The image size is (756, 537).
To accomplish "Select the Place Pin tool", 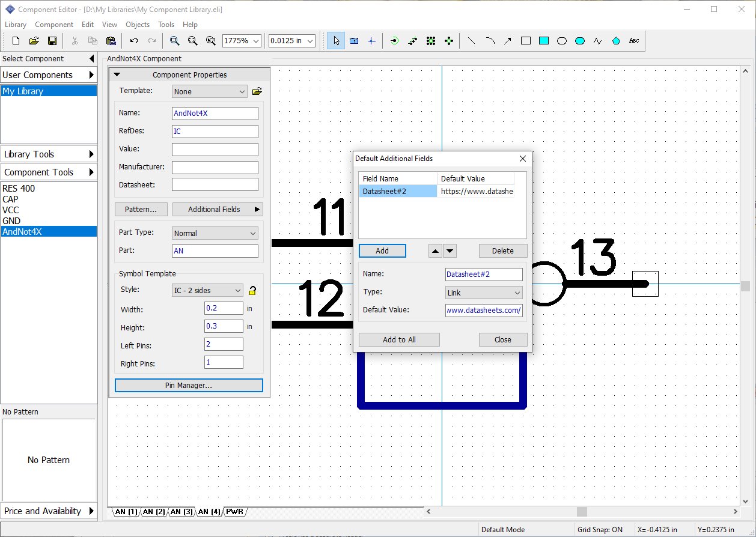I will tap(394, 41).
